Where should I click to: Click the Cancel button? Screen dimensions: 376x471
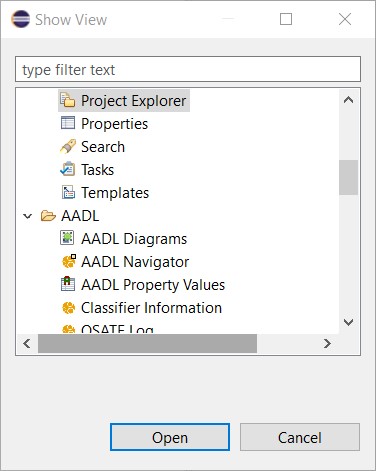(x=300, y=437)
